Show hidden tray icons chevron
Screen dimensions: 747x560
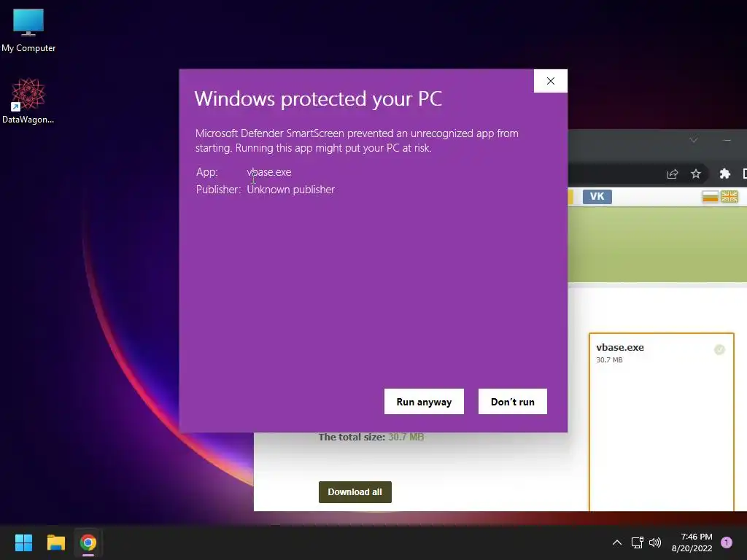(x=617, y=542)
